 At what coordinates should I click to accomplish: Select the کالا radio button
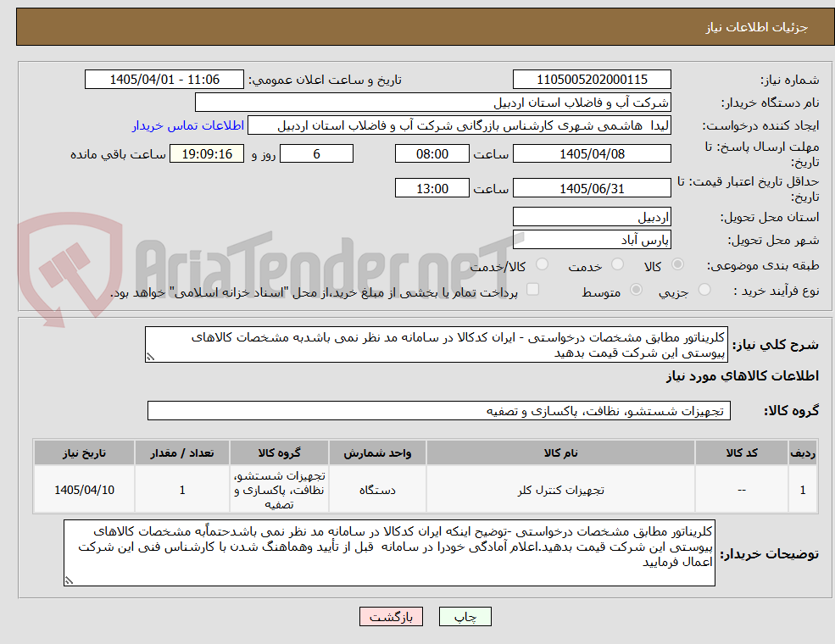coord(678,264)
